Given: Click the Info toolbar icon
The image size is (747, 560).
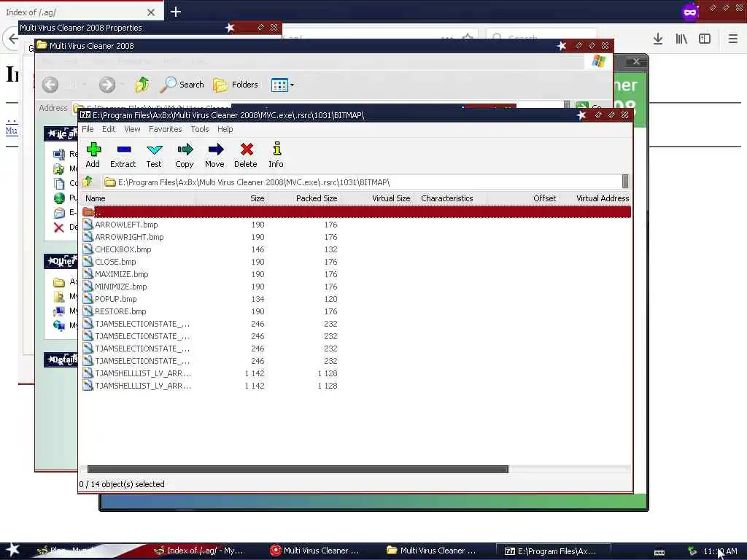Looking at the screenshot, I should point(276,155).
